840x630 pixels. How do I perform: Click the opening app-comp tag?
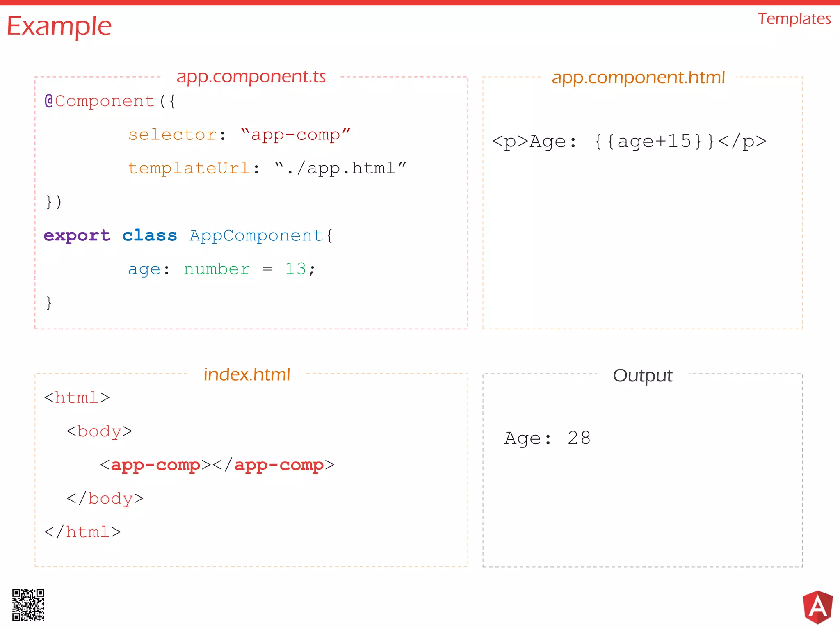click(x=155, y=465)
